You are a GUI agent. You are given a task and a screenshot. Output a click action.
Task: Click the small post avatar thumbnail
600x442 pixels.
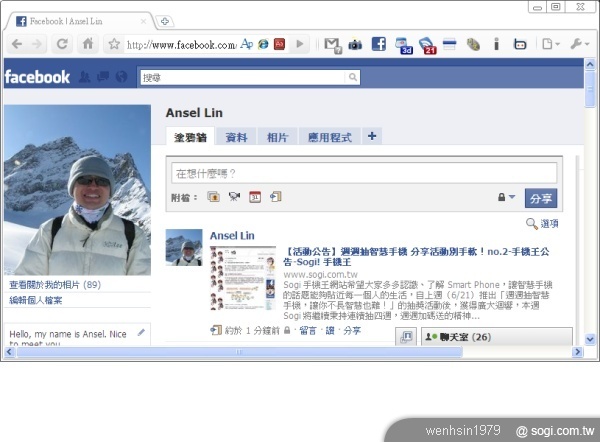[184, 248]
